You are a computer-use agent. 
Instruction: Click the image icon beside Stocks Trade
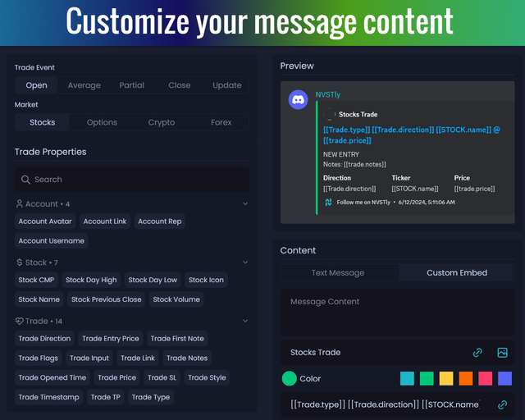point(503,353)
